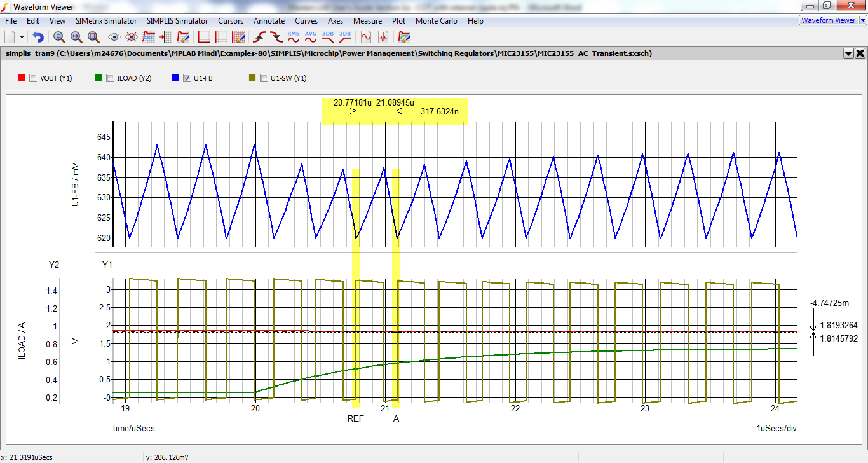This screenshot has width=868, height=463.
Task: Open the Edit menu
Action: (x=33, y=21)
